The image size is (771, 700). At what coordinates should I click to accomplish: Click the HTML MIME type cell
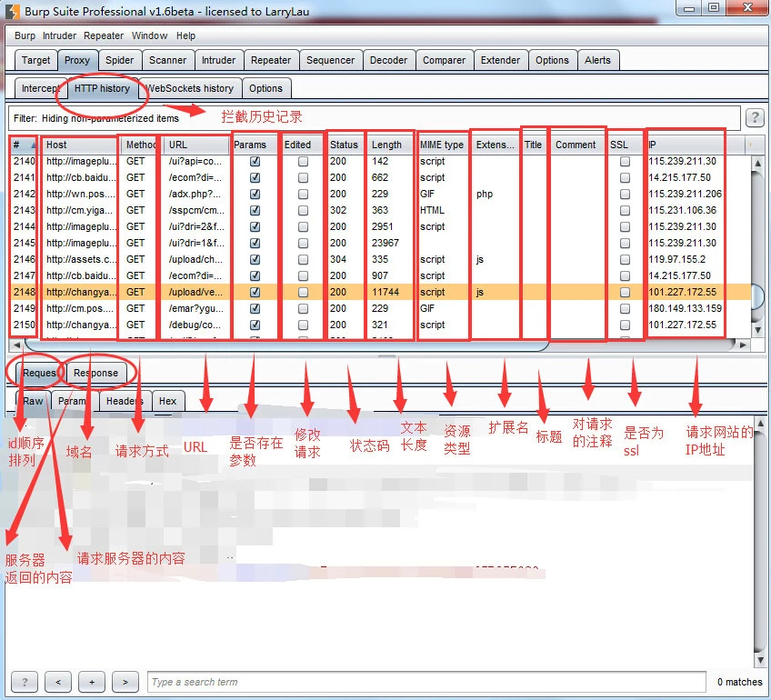coord(432,210)
